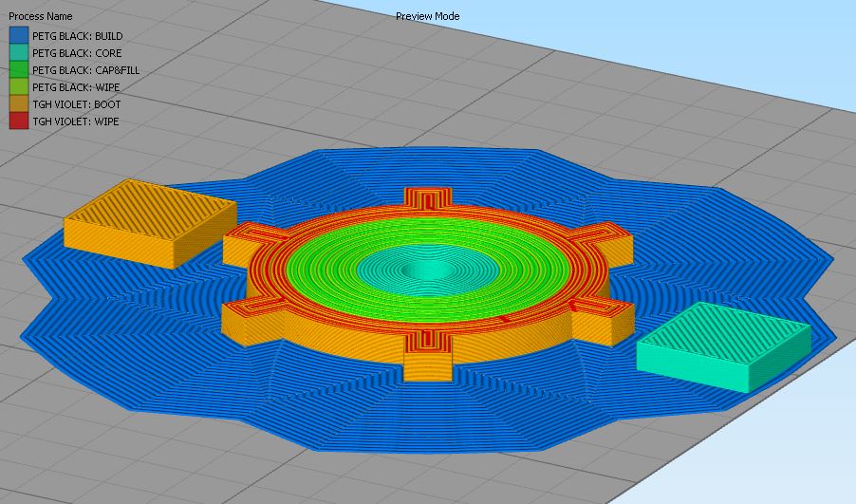Select the PETG BLACK: BUILD legend label
The height and width of the screenshot is (504, 856).
(78, 36)
